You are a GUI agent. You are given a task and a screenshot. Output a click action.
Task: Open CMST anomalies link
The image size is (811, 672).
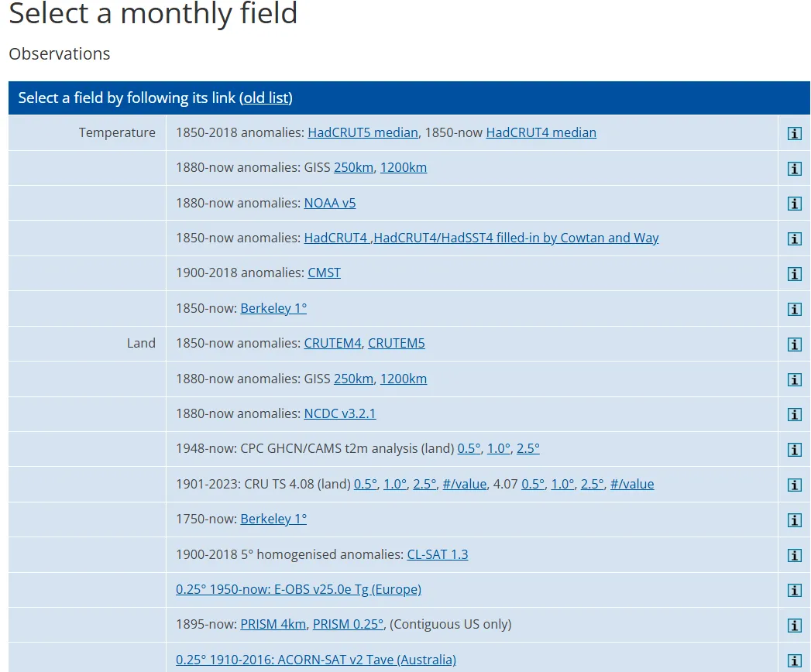pos(325,273)
